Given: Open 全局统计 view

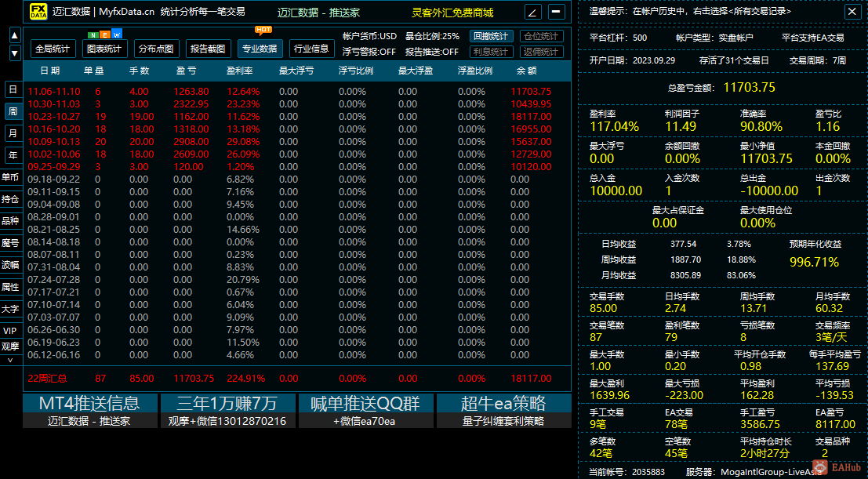Looking at the screenshot, I should (x=53, y=49).
